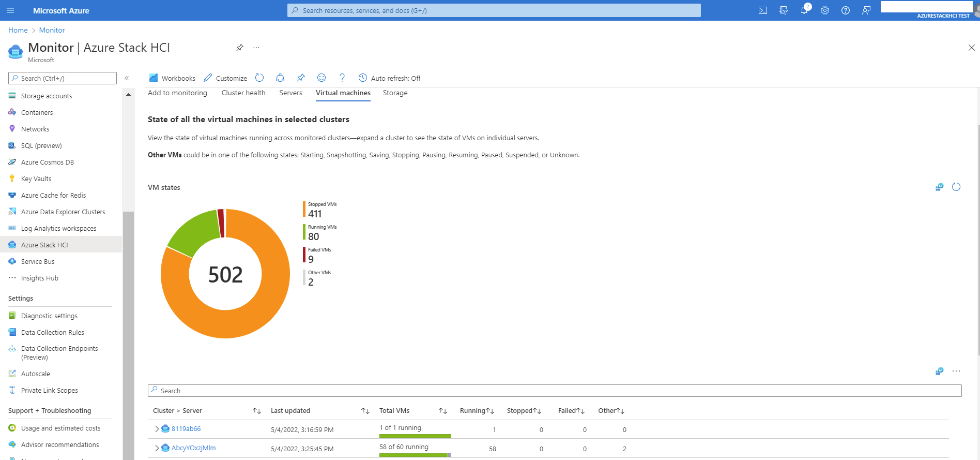Open Advisor recommendations
This screenshot has width=980, height=460.
point(61,444)
